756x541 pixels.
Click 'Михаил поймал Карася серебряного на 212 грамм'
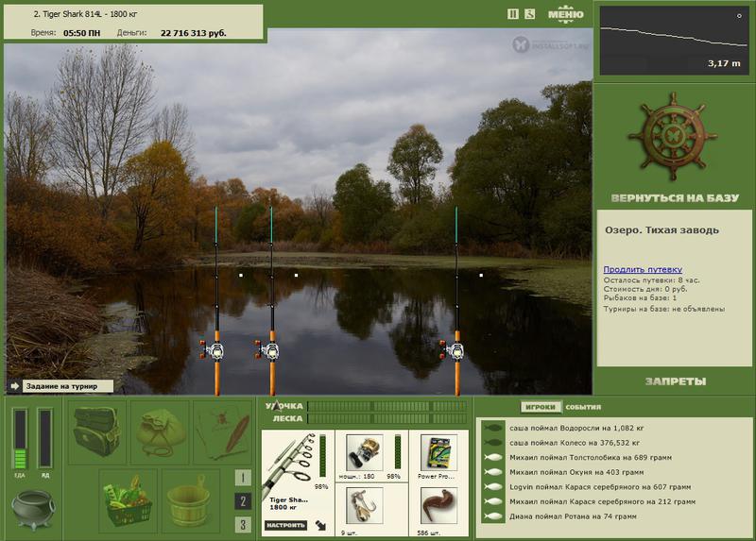(x=603, y=501)
